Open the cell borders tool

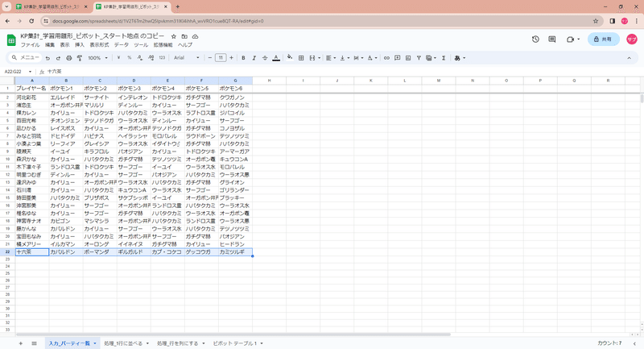(300, 58)
